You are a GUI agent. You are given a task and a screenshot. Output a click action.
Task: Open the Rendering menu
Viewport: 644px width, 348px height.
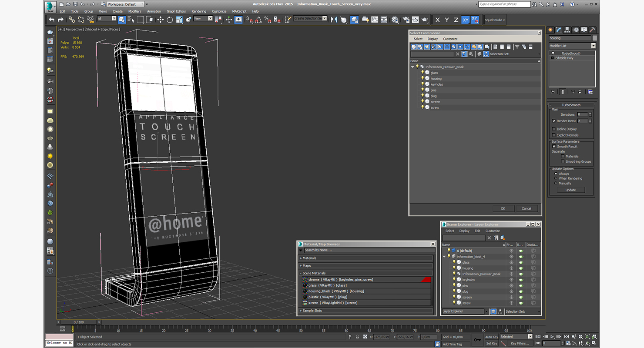(x=199, y=11)
